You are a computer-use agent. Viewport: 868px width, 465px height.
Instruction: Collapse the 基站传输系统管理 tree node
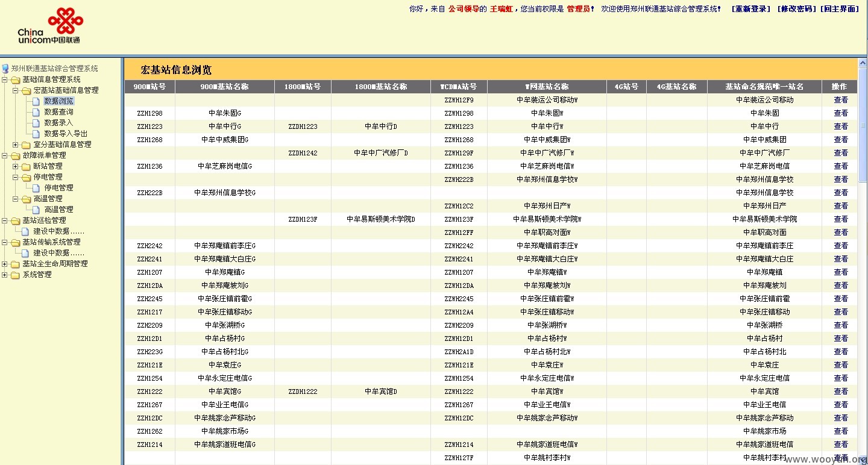pyautogui.click(x=5, y=242)
